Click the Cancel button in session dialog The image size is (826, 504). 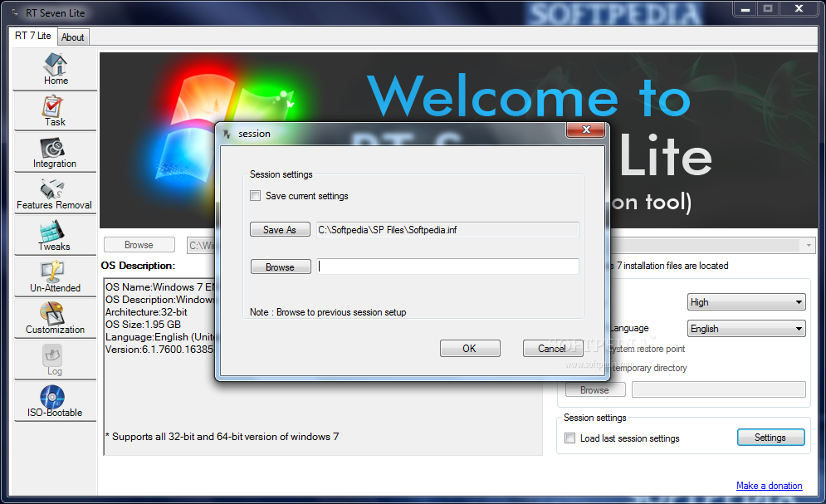coord(552,348)
